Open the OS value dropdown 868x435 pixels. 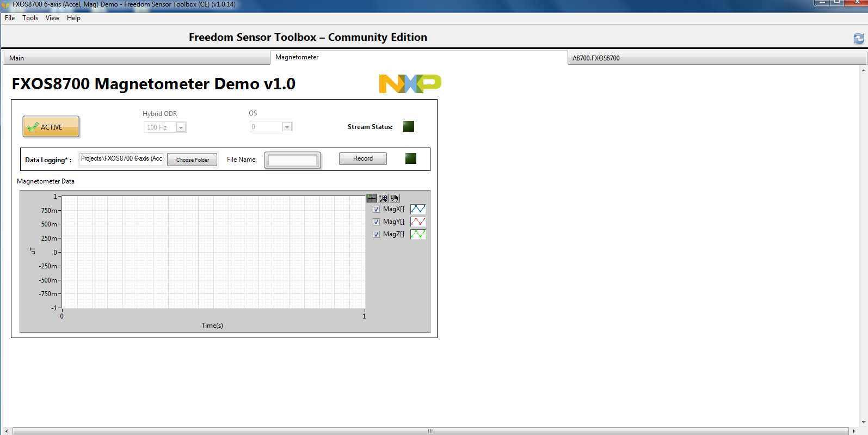tap(271, 127)
